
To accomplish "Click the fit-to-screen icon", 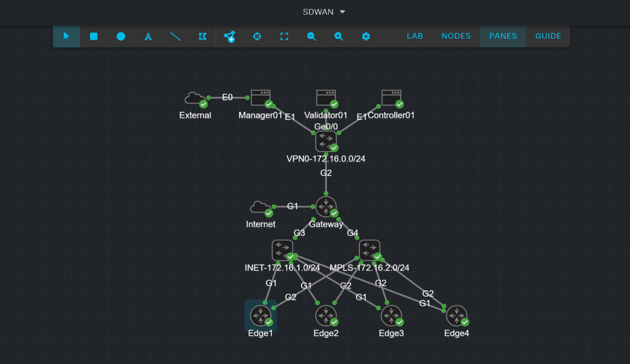I will tap(284, 36).
